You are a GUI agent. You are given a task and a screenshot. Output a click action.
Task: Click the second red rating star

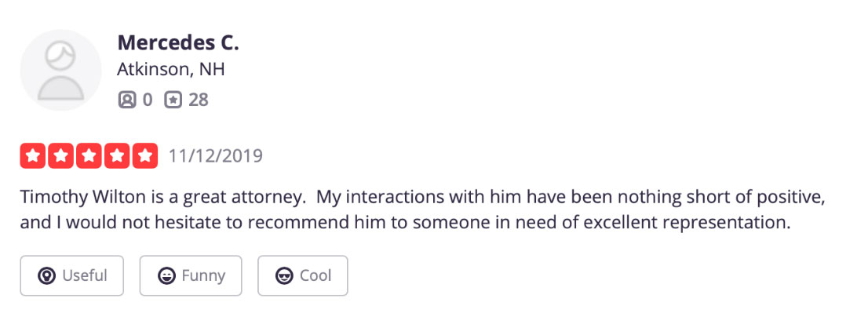(61, 156)
